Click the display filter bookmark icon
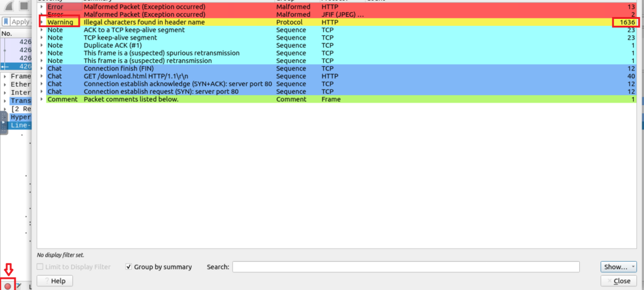Screen dimensions: 644x290 6,22
